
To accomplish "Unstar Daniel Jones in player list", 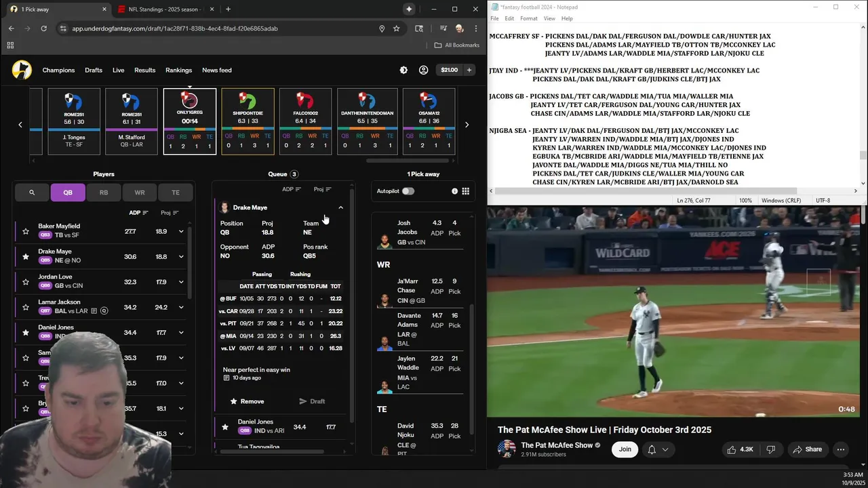I will pyautogui.click(x=26, y=333).
